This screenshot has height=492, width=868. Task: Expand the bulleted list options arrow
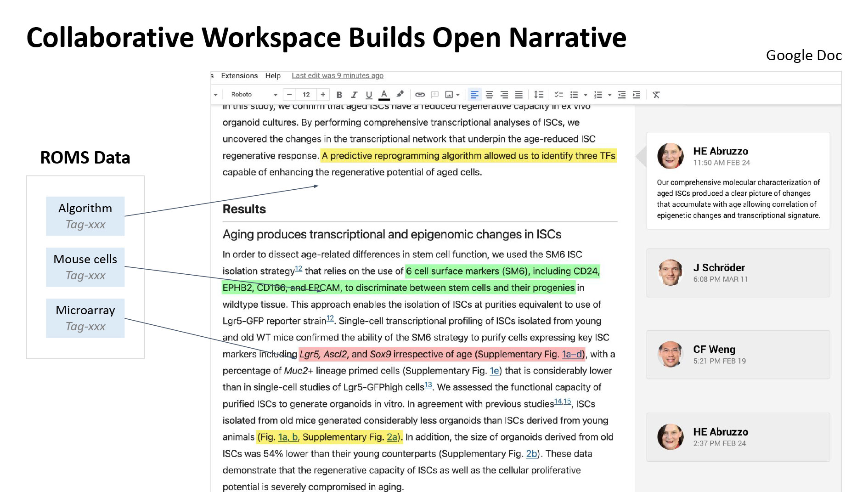586,95
